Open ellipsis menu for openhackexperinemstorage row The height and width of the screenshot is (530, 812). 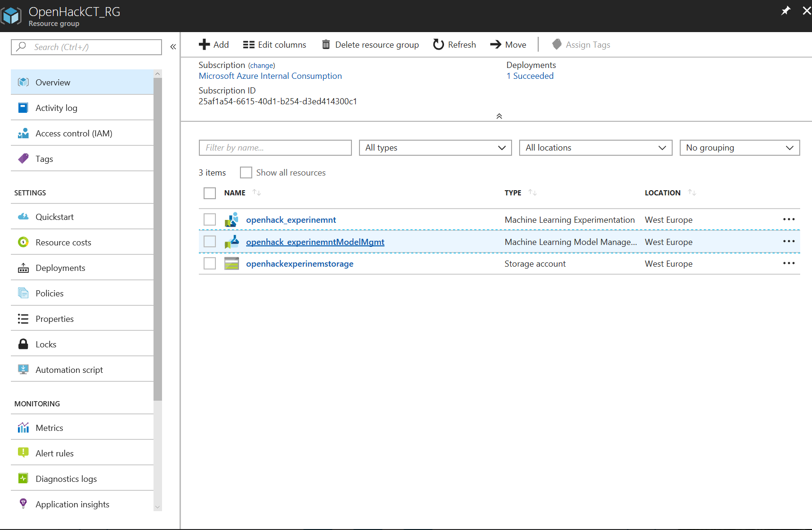789,263
